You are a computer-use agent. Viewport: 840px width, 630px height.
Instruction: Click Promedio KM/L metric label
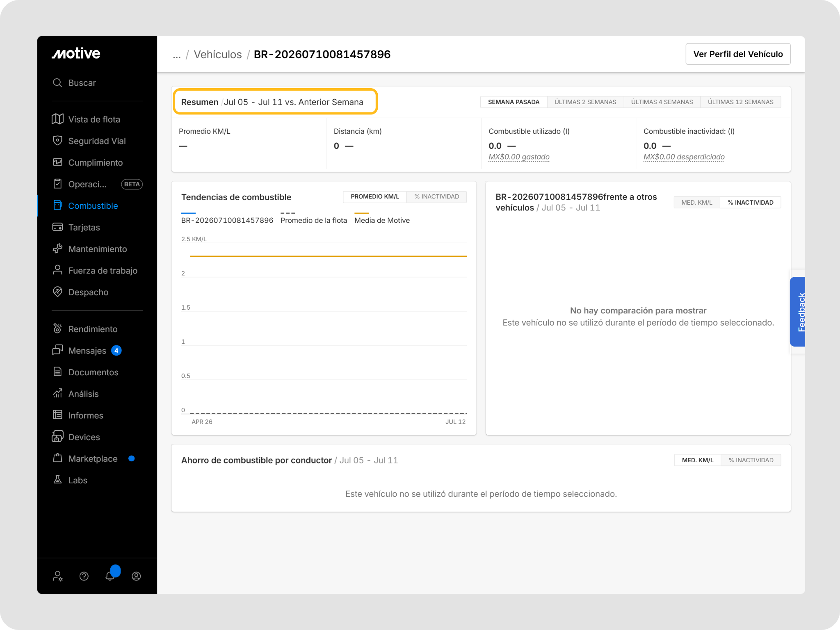pos(205,131)
